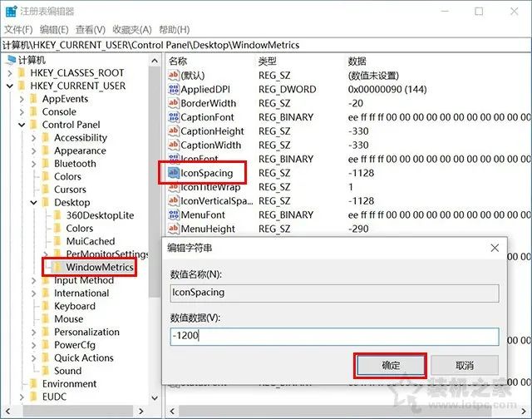Expand the Appearance key
Image resolution: width=532 pixels, height=419 pixels.
[x=33, y=150]
